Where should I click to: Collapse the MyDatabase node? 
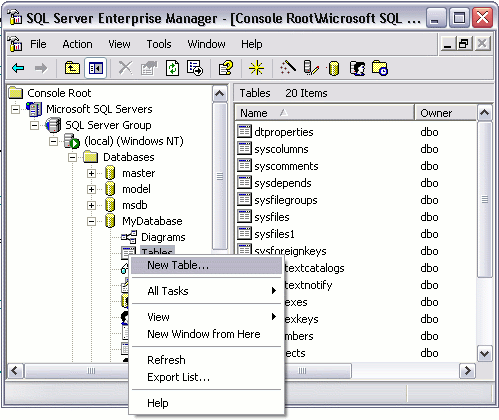(91, 221)
